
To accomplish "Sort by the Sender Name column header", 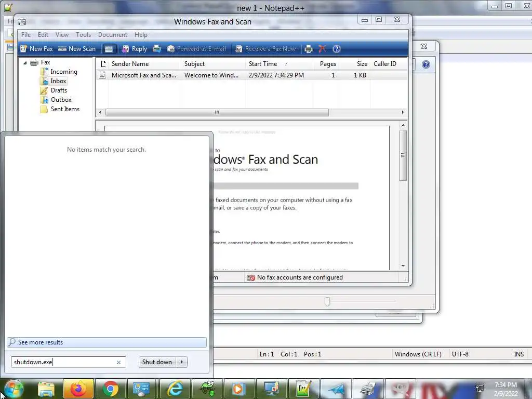I will [x=145, y=64].
